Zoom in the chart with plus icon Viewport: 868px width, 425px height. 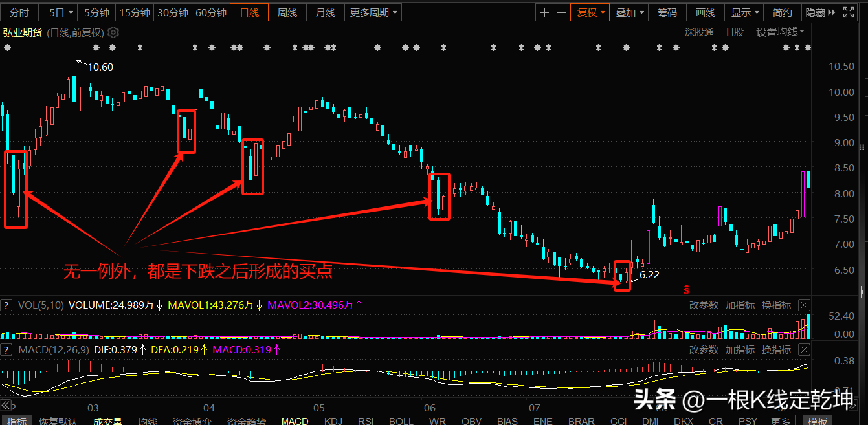(545, 12)
